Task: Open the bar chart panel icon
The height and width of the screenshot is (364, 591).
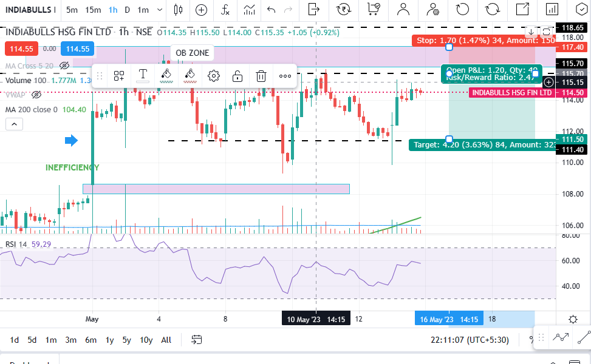Action: 552,9
